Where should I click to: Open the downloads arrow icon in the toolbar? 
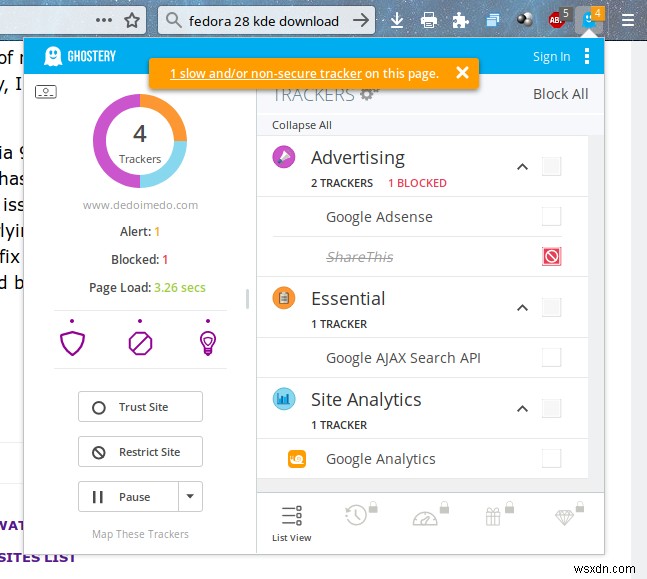(x=397, y=20)
